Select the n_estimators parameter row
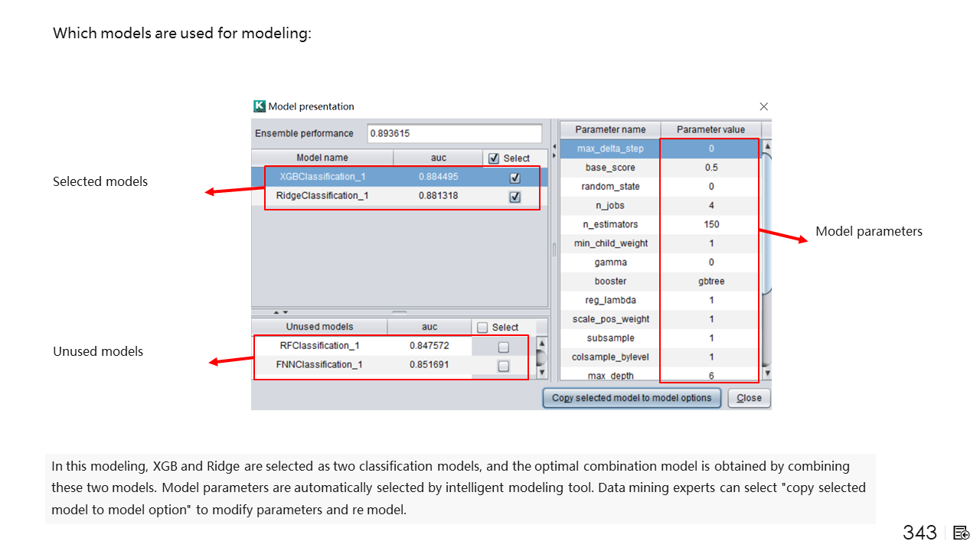980x551 pixels. 610,224
